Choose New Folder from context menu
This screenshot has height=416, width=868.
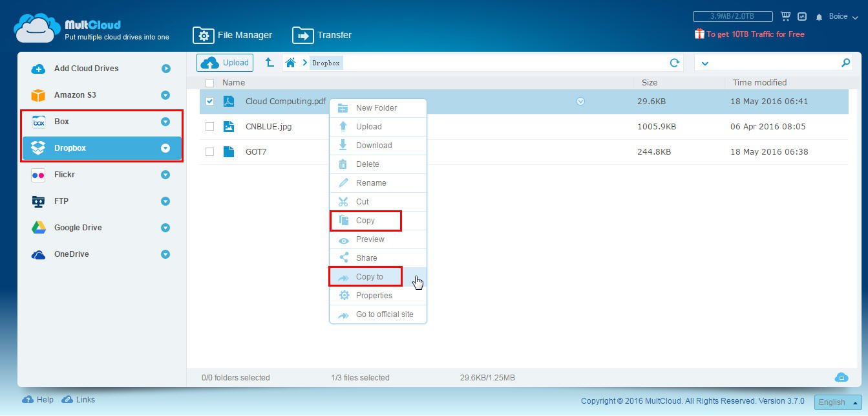tap(378, 108)
